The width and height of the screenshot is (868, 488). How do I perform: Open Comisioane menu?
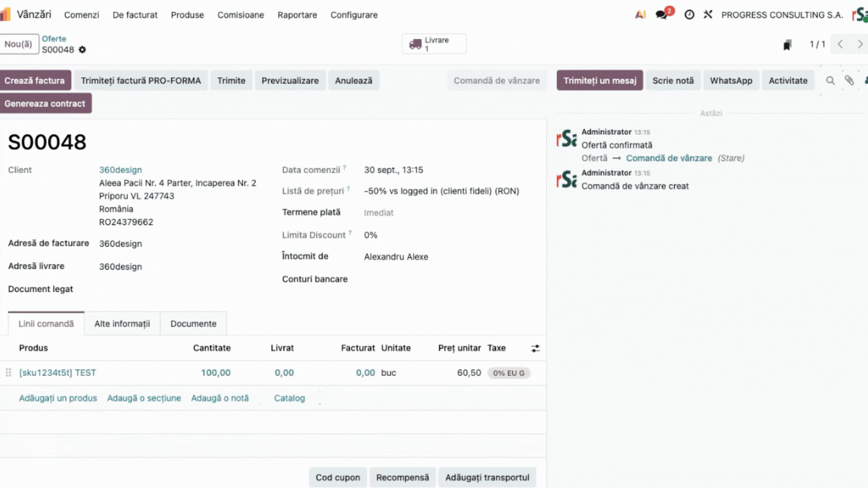[x=241, y=15]
